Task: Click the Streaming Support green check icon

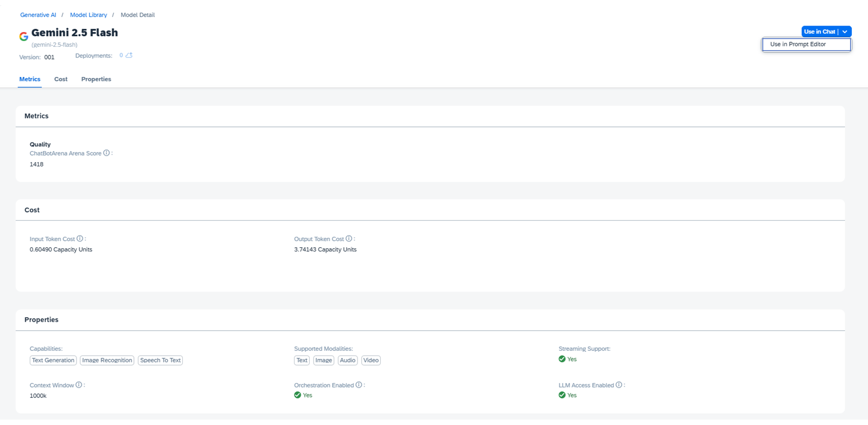Action: [x=562, y=359]
